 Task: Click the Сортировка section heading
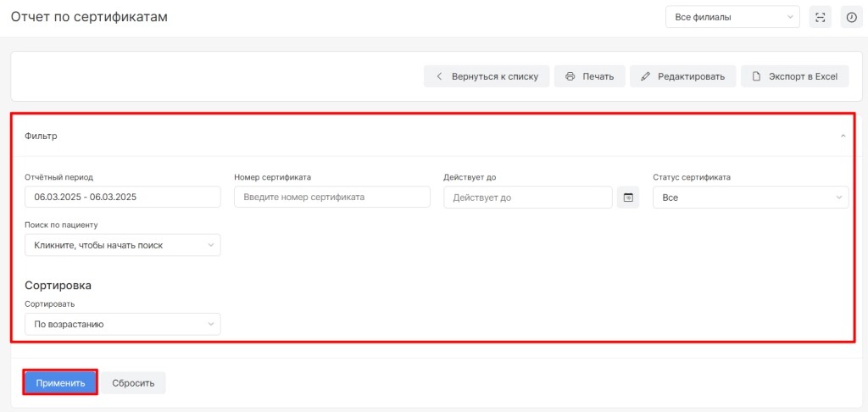(x=58, y=286)
